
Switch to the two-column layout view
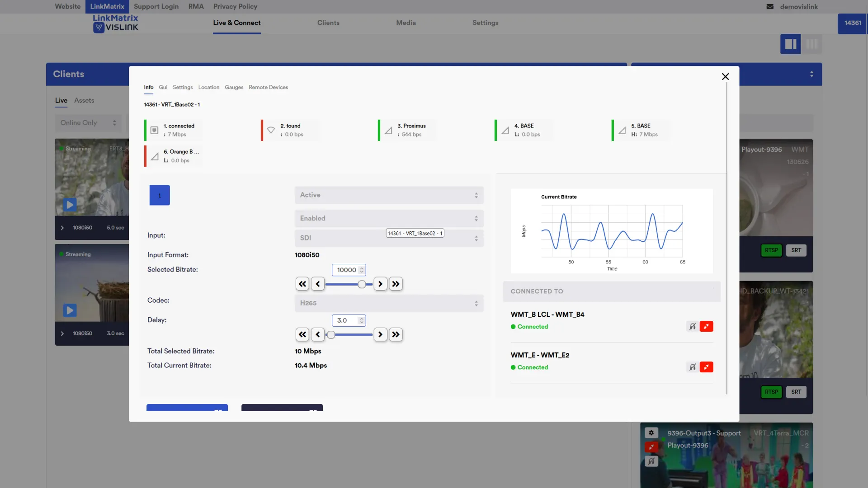coord(790,44)
